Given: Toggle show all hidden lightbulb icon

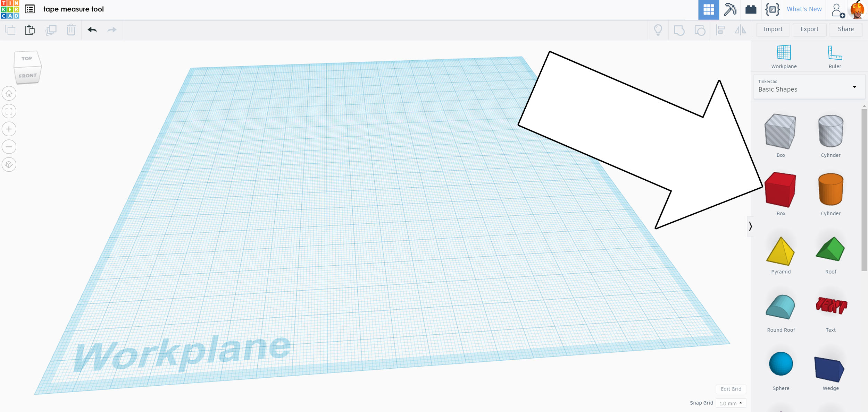Looking at the screenshot, I should pyautogui.click(x=658, y=30).
